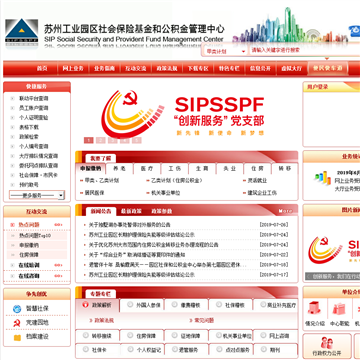Screen dimensions: 360x360
Task: Open the 档案建设 folder icon
Action: pyautogui.click(x=17, y=337)
